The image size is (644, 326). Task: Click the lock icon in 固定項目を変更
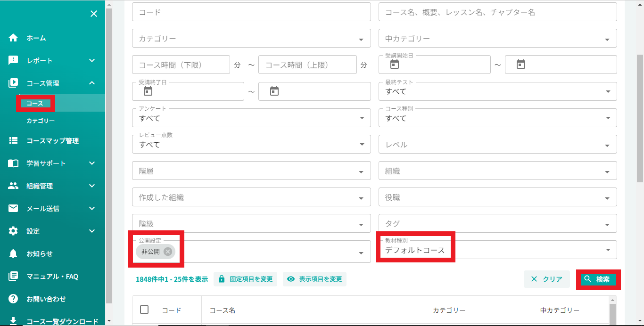click(222, 279)
